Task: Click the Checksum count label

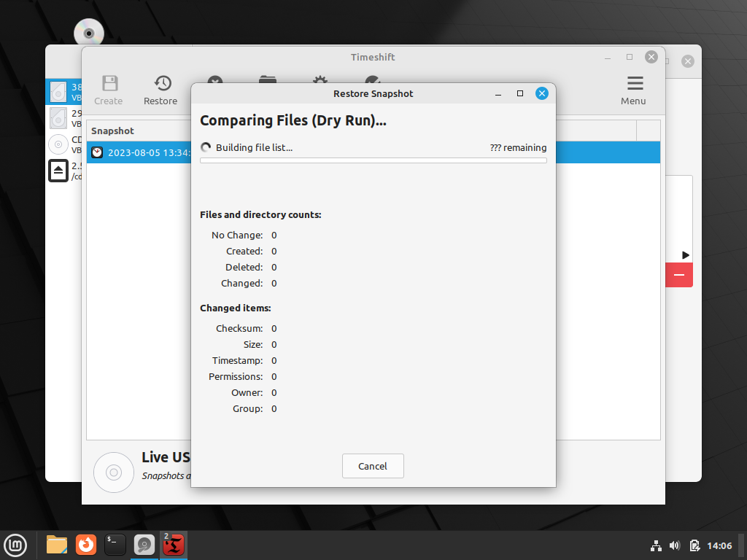Action: (239, 329)
